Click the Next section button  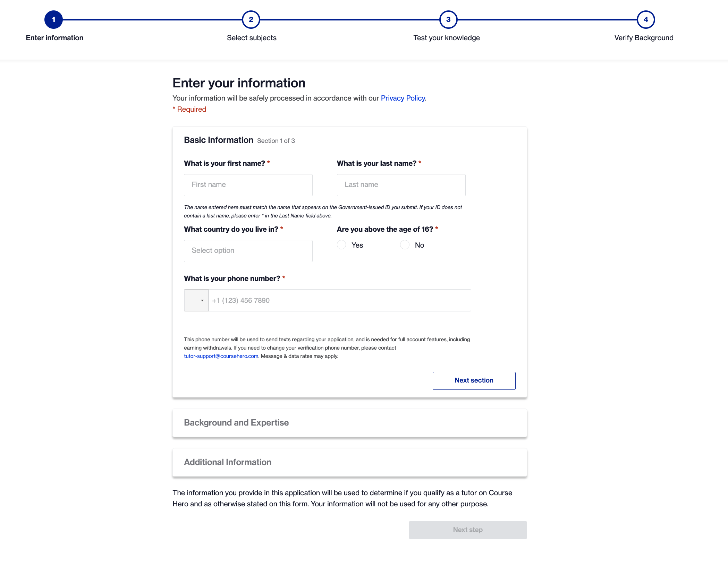click(x=474, y=380)
